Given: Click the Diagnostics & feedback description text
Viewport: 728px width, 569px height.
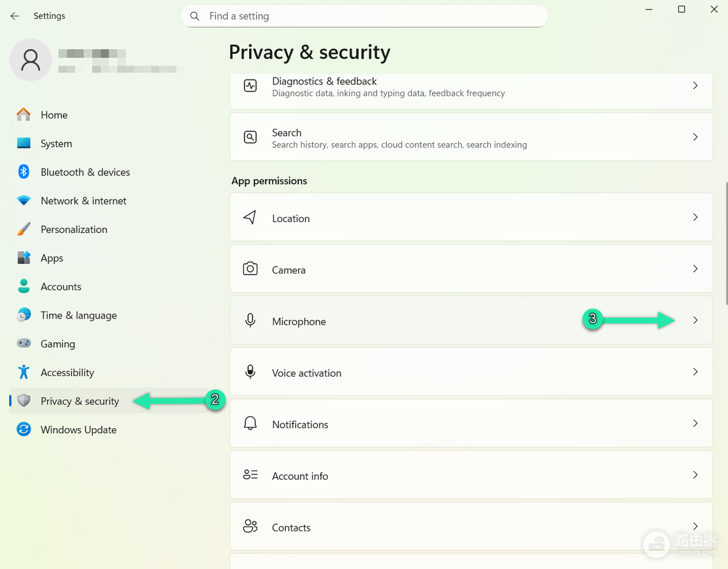Looking at the screenshot, I should [x=388, y=93].
